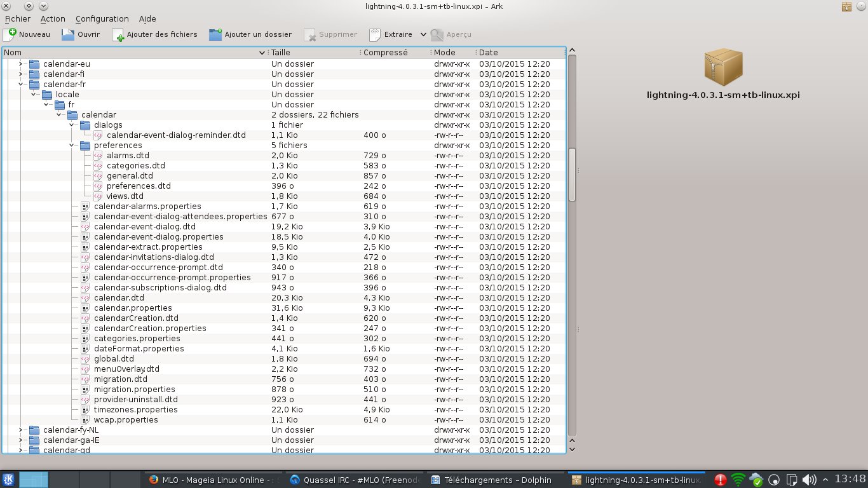Select calendar-extract.properties file icon
The width and height of the screenshot is (868, 488).
(85, 247)
